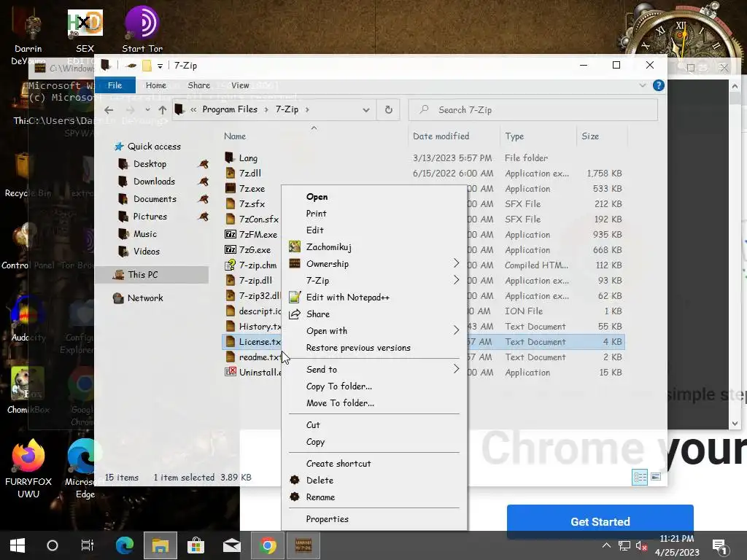Sort by Size column header
Image resolution: width=747 pixels, height=560 pixels.
coord(590,136)
